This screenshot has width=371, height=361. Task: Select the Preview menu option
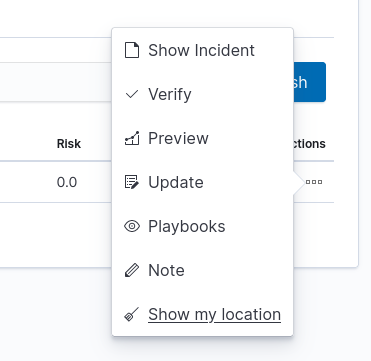click(x=203, y=138)
